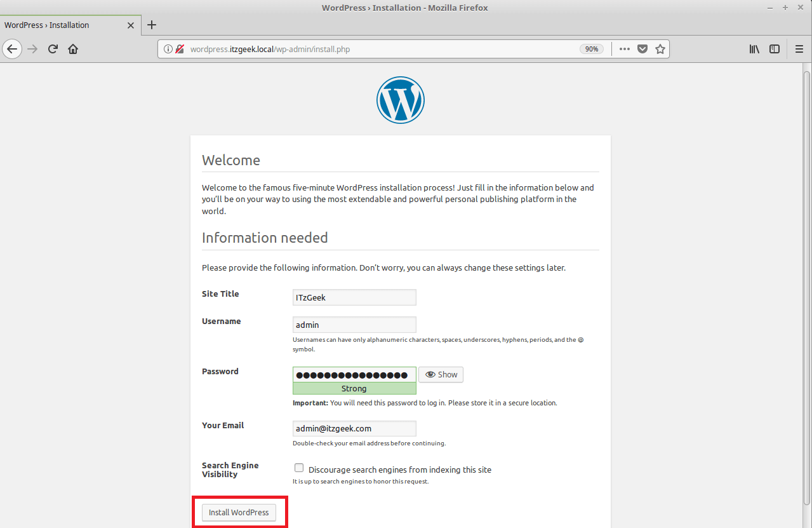Open the Firefox home page
This screenshot has width=812, height=528.
(73, 49)
